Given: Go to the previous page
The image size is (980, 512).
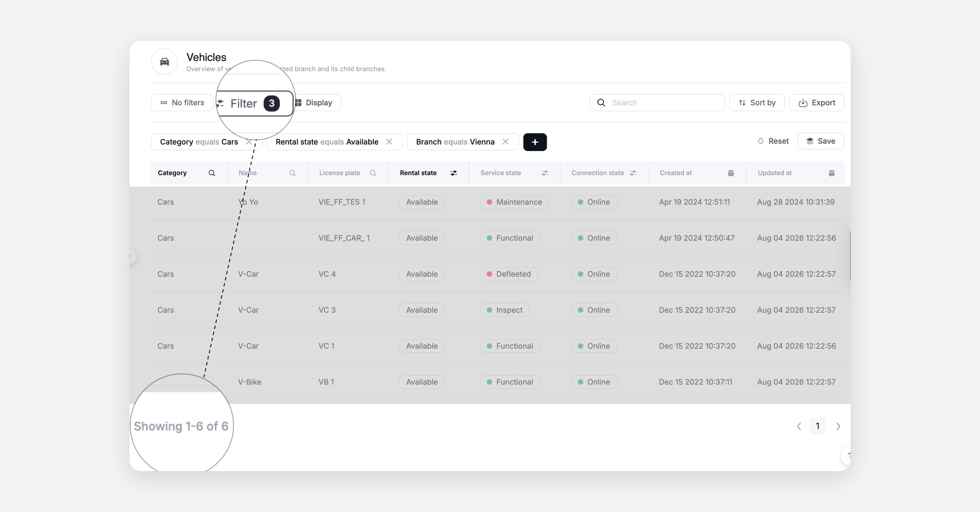Looking at the screenshot, I should 799,426.
